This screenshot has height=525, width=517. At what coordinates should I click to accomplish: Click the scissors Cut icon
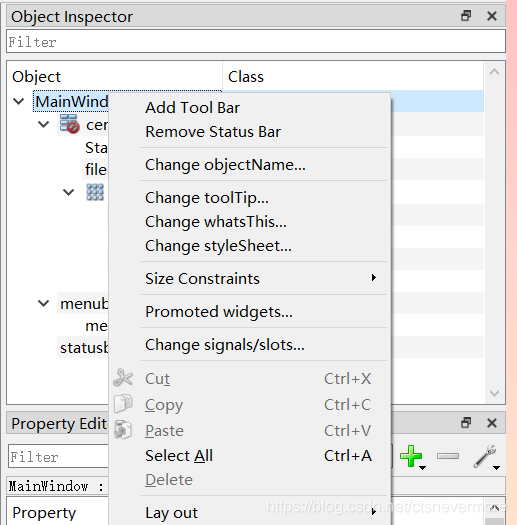click(x=123, y=378)
